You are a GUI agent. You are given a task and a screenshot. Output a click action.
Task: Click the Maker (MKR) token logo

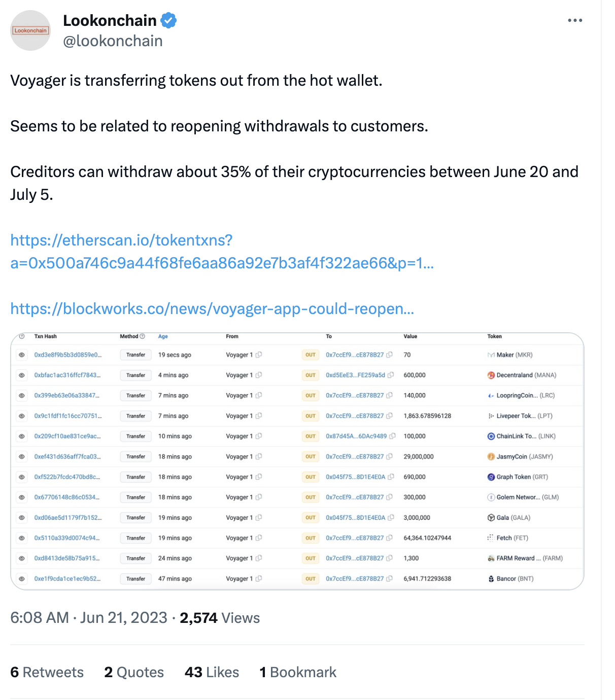[491, 355]
